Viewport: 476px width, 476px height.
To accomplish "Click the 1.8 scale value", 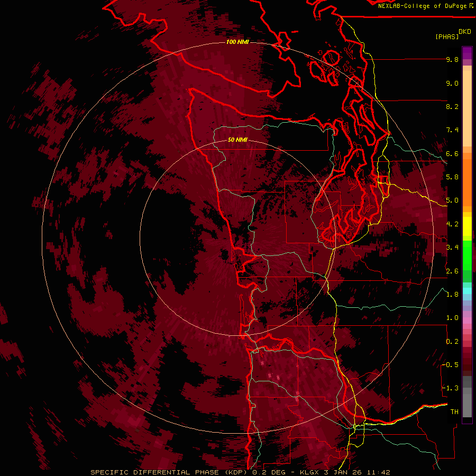I will tap(452, 294).
